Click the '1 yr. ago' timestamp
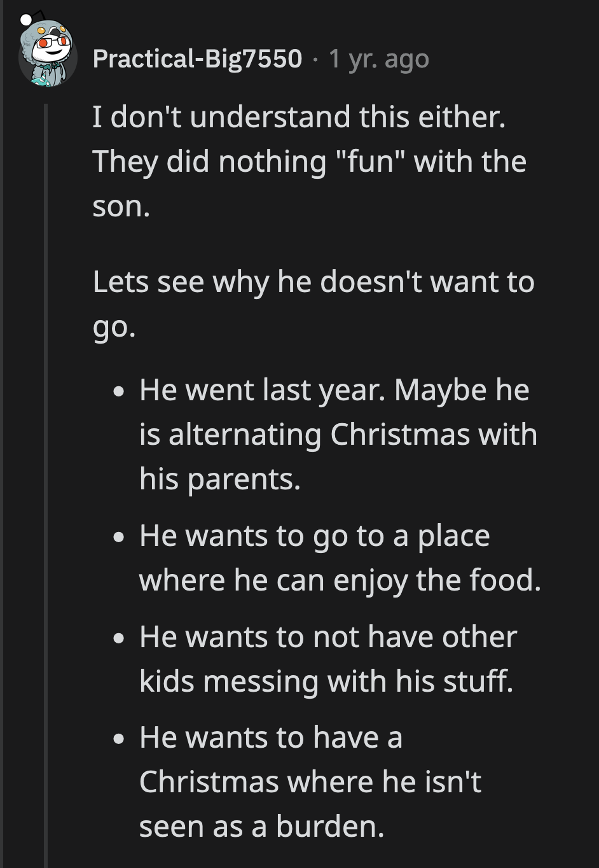Viewport: 599px width, 868px height. pos(378,58)
